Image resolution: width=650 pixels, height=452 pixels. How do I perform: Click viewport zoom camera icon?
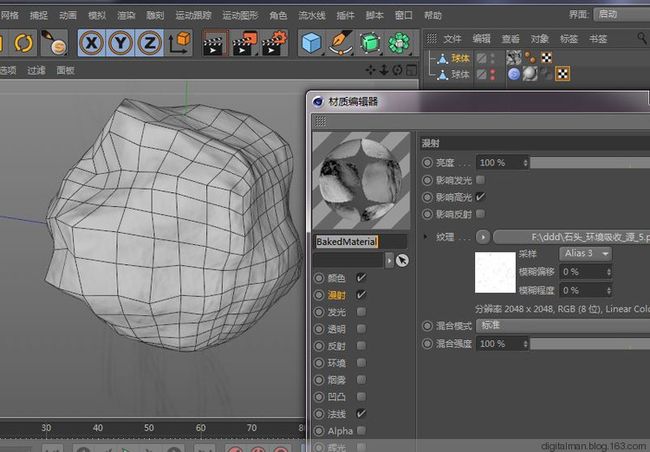(x=384, y=70)
